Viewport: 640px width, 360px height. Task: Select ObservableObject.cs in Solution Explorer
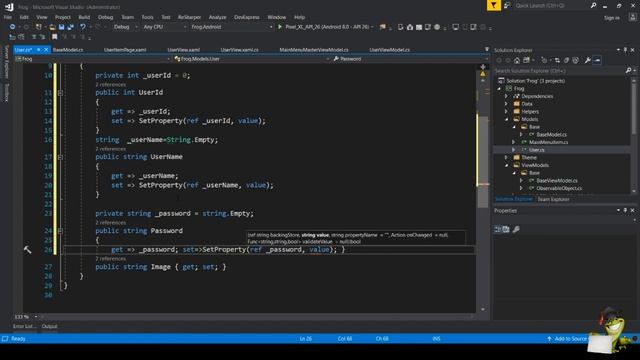[x=559, y=189]
